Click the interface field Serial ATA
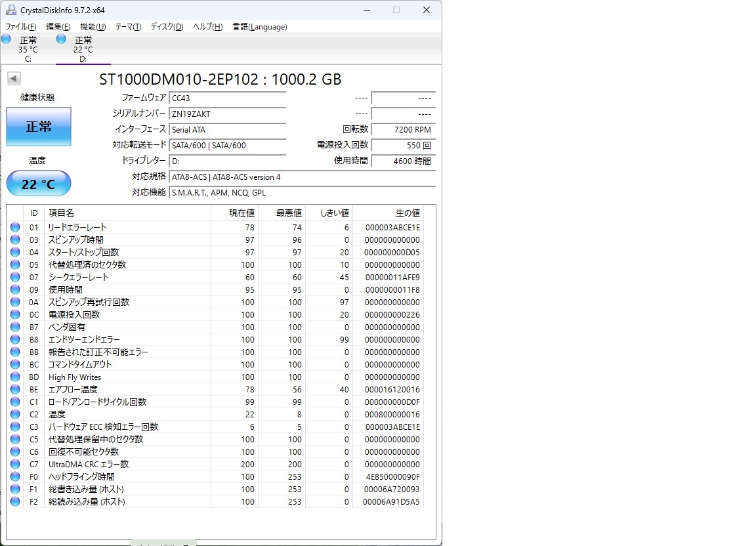The image size is (756, 546). coord(228,130)
